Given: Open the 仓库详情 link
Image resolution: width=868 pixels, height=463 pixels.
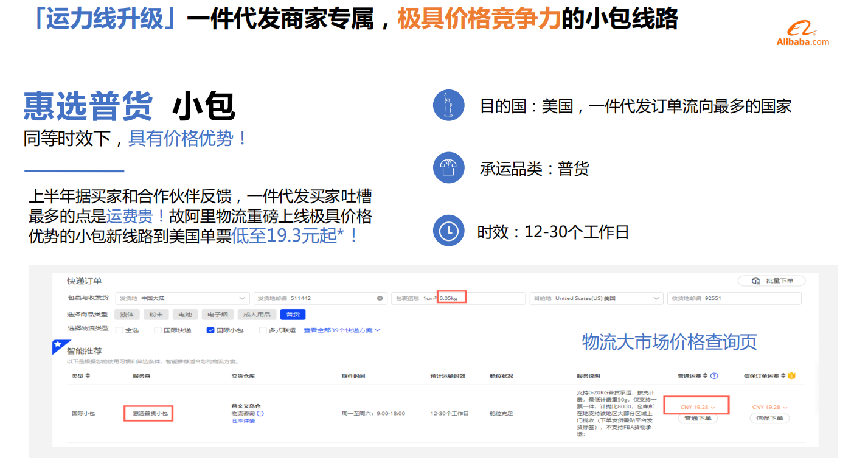Looking at the screenshot, I should (x=243, y=421).
